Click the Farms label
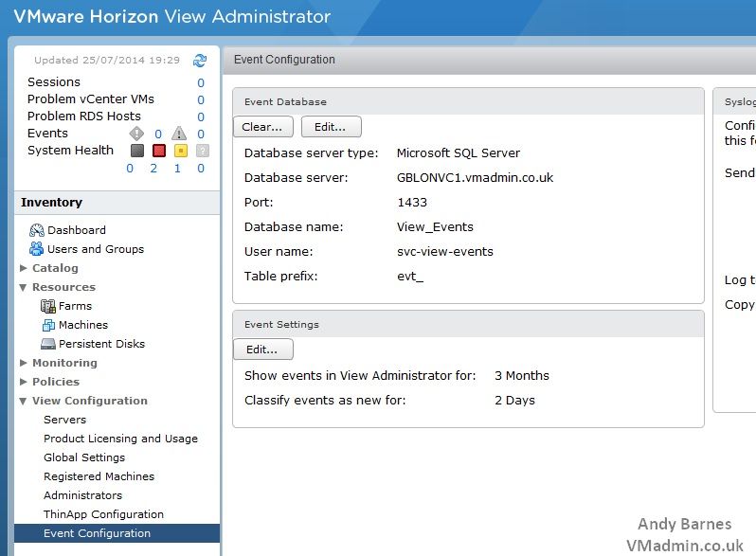Image resolution: width=756 pixels, height=556 pixels. (75, 306)
